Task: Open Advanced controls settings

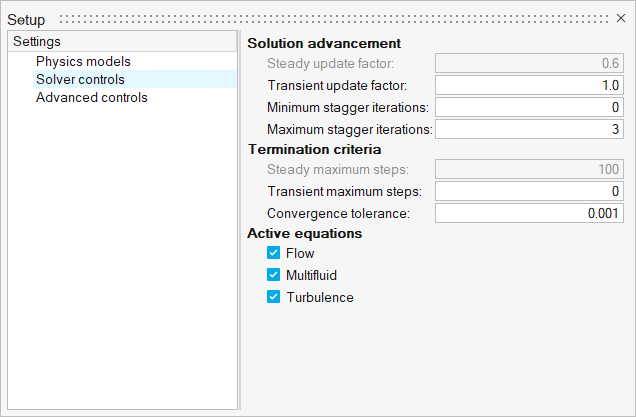Action: point(91,97)
